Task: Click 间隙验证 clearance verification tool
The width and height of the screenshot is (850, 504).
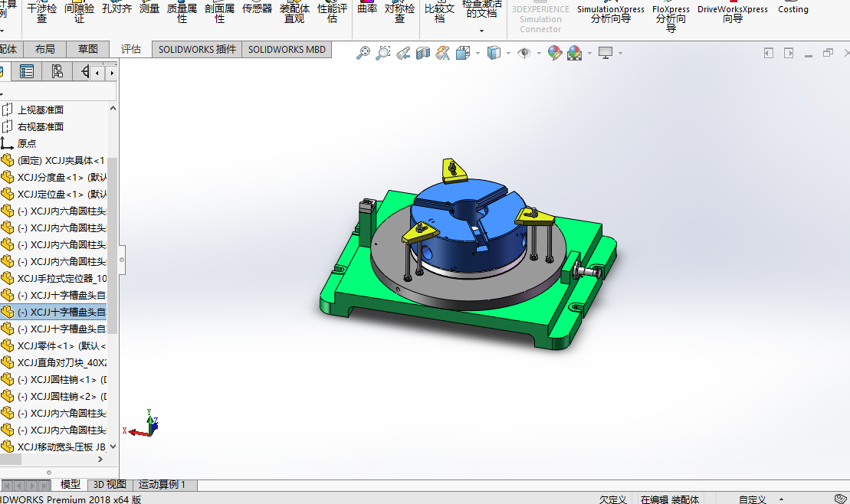Action: coord(79,13)
